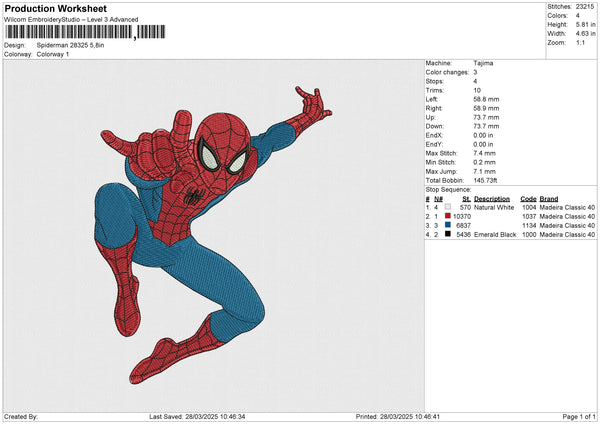
Task: Select the Stop Sequence label
Action: (448, 188)
